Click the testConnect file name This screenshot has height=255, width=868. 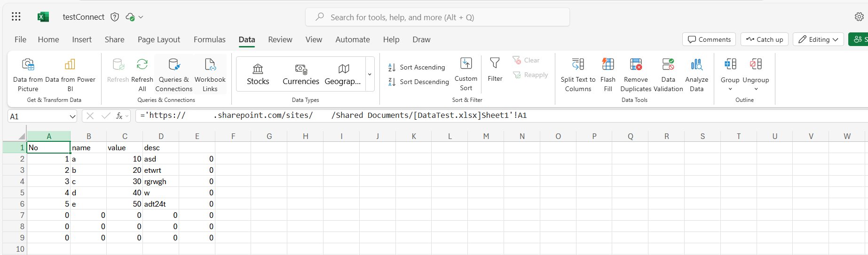click(x=84, y=17)
